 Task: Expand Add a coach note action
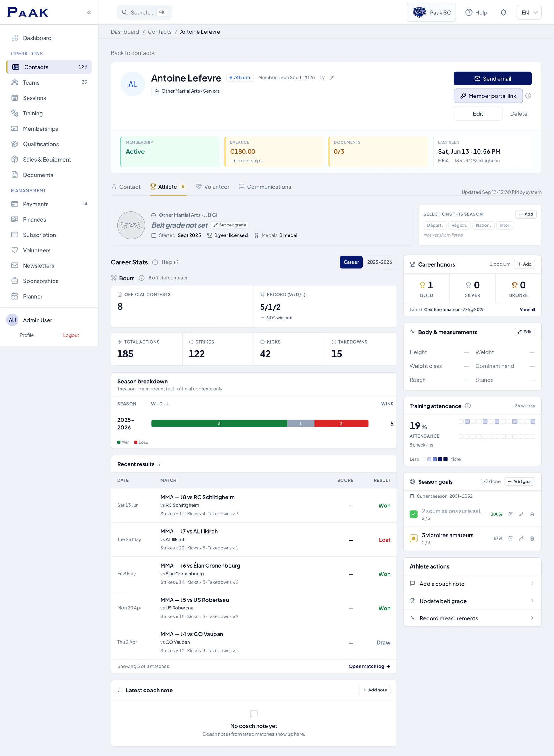click(472, 584)
